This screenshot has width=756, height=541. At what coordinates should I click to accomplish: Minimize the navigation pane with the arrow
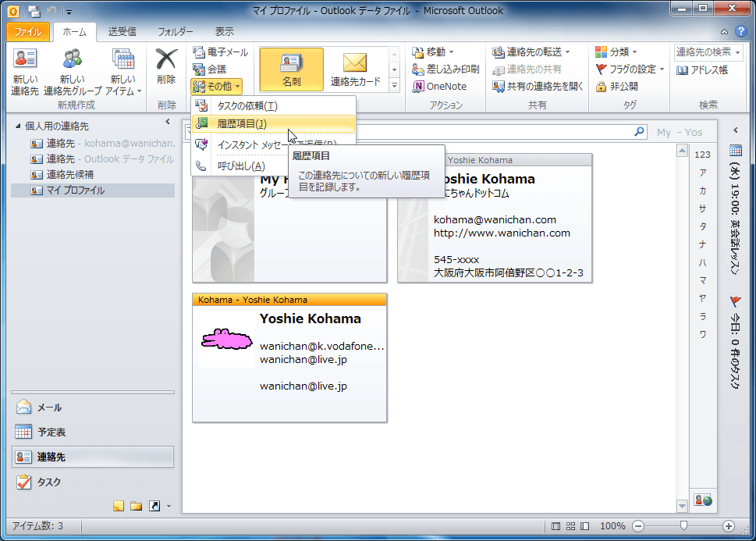tap(167, 122)
